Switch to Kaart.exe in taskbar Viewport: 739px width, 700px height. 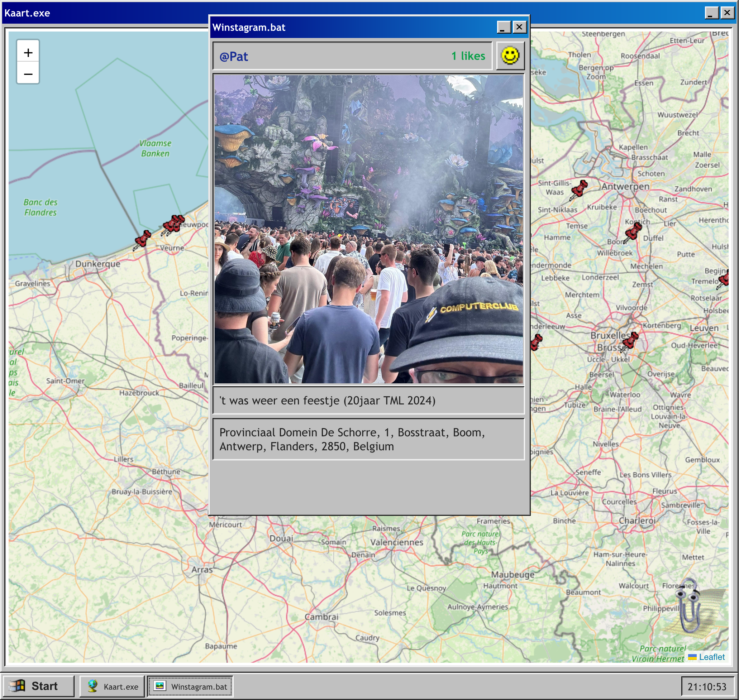point(112,687)
